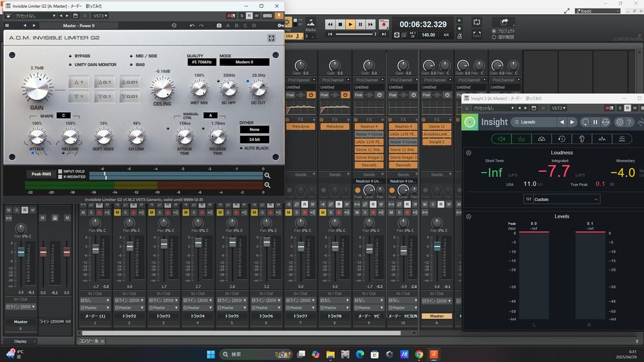The image size is (644, 362).
Task: Open the Modern II mode dropdown
Action: click(244, 62)
